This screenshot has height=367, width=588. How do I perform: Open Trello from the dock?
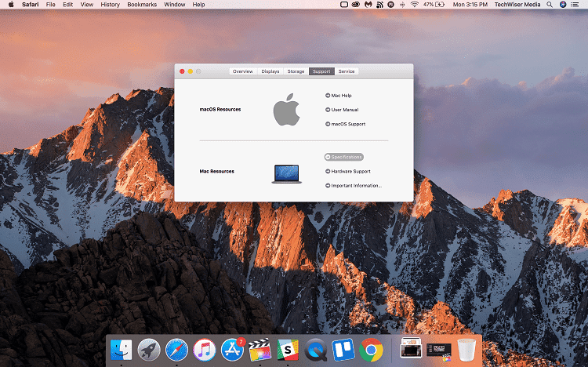(x=343, y=350)
